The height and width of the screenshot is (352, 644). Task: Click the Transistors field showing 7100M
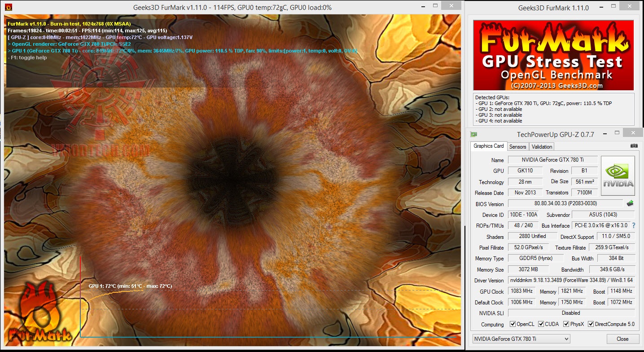(x=584, y=193)
